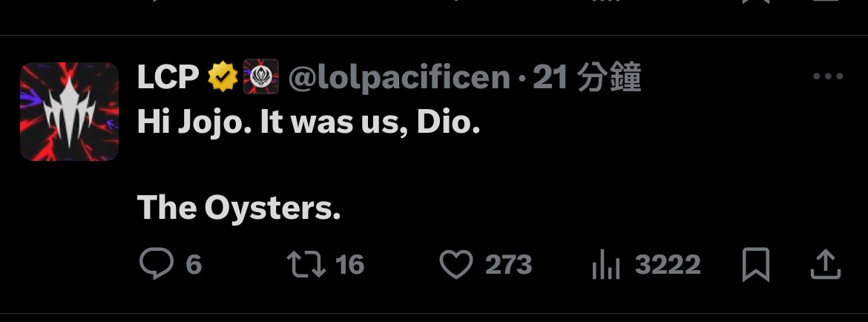Click the reply count 6
868x322 pixels.
(194, 265)
